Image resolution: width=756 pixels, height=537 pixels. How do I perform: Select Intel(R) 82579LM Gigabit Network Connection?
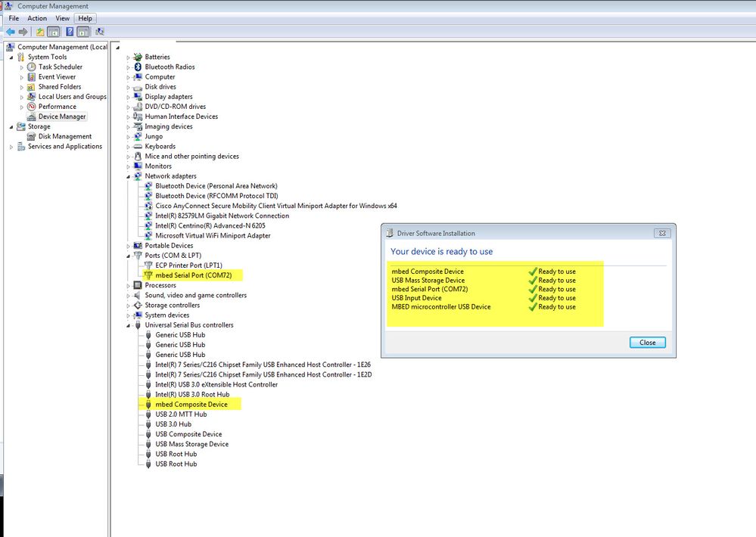(222, 216)
